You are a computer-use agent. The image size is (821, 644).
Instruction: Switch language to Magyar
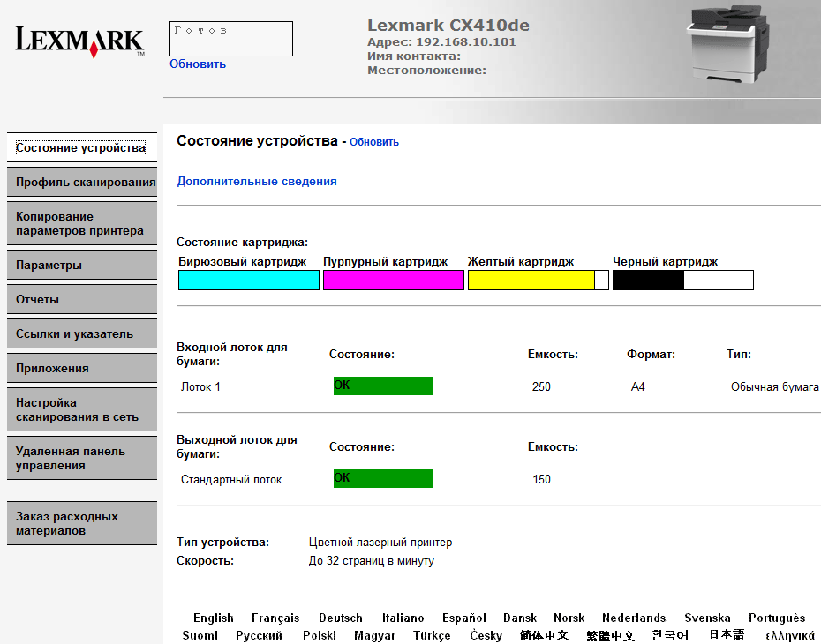click(x=374, y=635)
